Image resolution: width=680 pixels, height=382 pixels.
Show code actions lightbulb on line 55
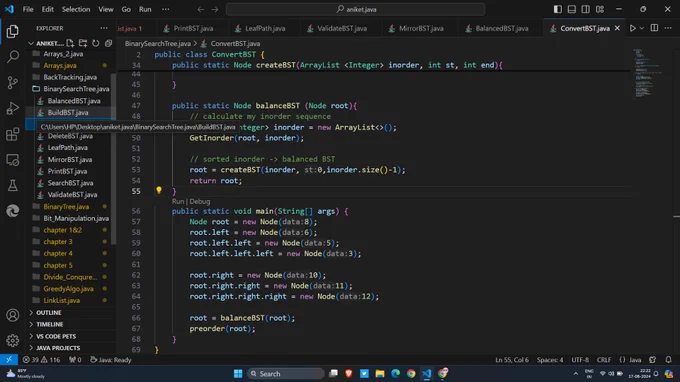(159, 190)
